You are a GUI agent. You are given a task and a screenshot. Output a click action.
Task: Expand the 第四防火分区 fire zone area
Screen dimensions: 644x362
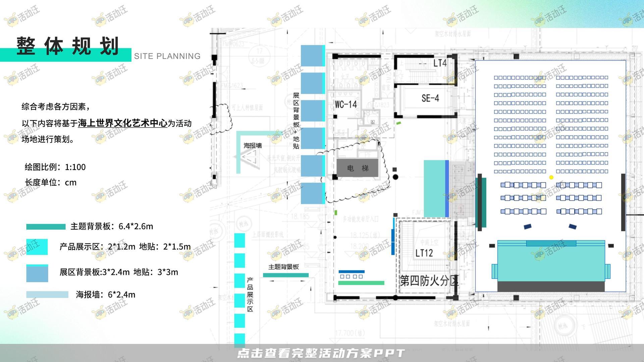point(429,282)
